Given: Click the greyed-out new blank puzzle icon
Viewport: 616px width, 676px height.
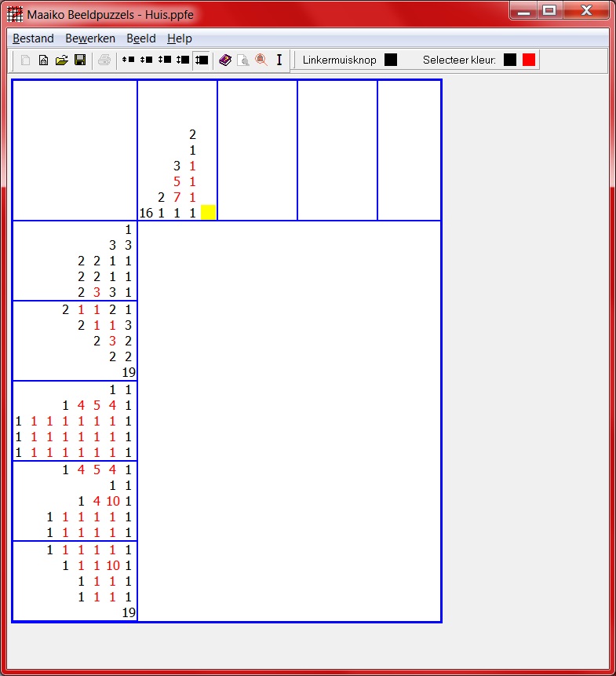Looking at the screenshot, I should pos(25,60).
